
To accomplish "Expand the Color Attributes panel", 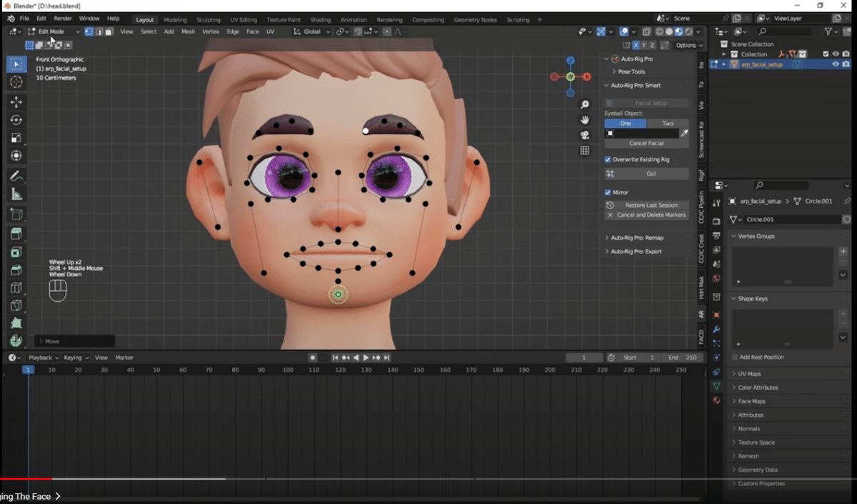I will tap(757, 388).
